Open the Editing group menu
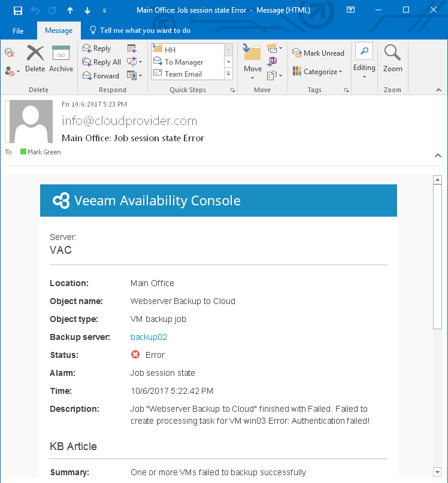The height and width of the screenshot is (483, 448). 364,61
